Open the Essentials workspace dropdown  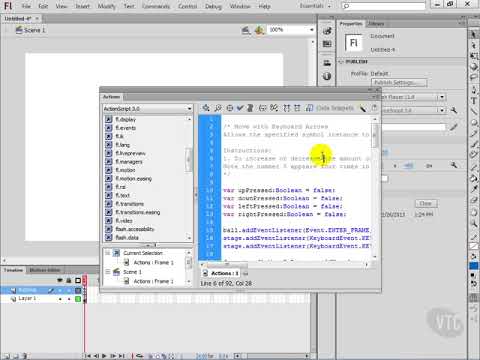click(x=315, y=6)
